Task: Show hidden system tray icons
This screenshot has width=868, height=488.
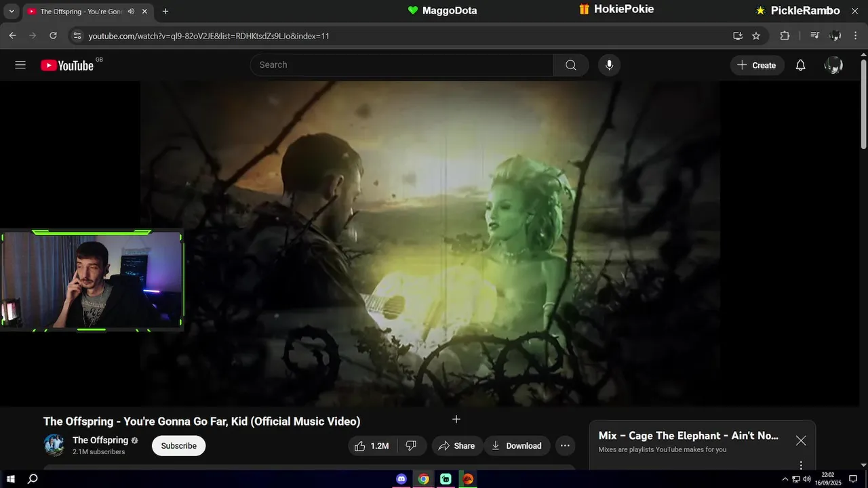Action: point(785,479)
